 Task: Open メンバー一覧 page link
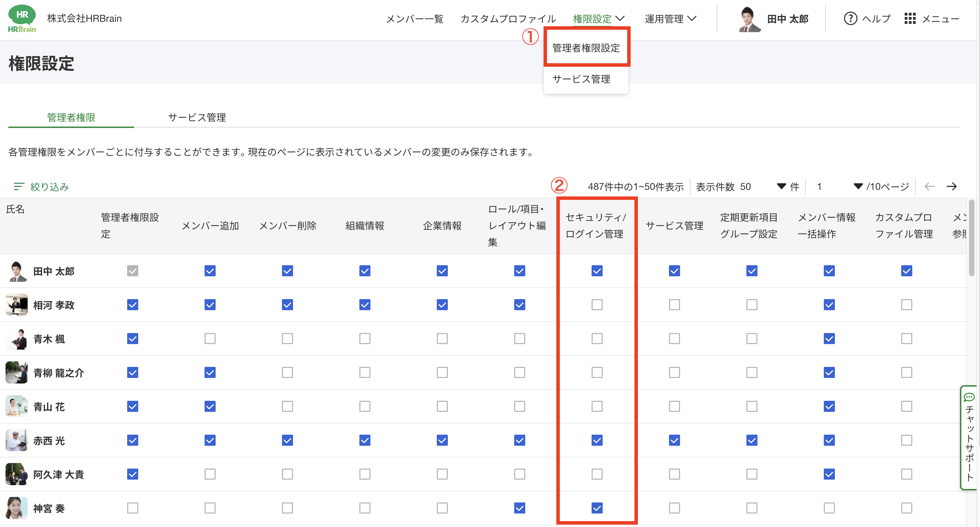pos(414,19)
